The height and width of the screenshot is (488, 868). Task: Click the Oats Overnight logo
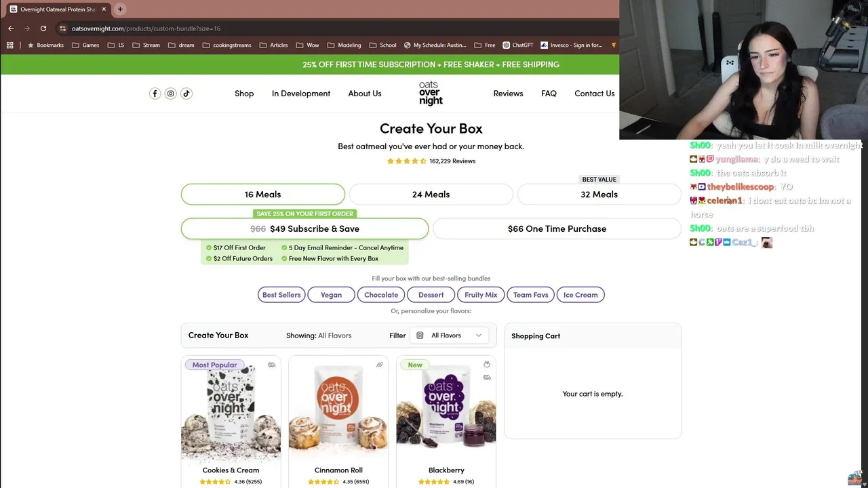[431, 94]
